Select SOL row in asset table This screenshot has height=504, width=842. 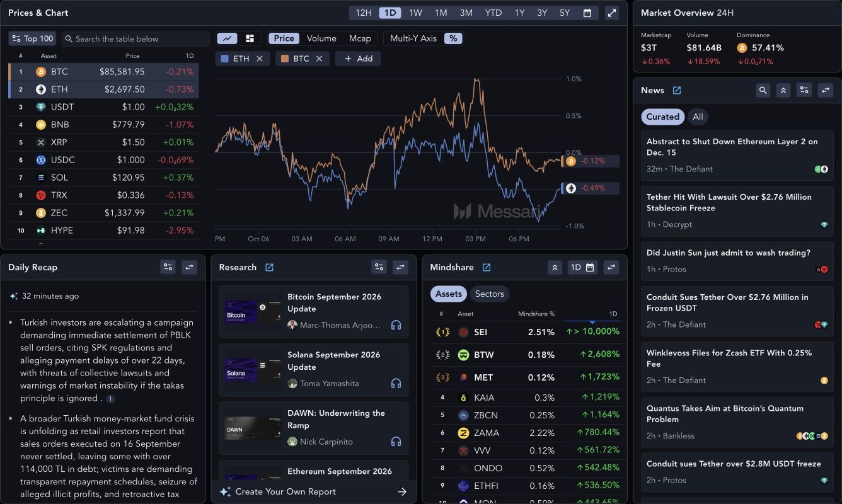click(103, 178)
